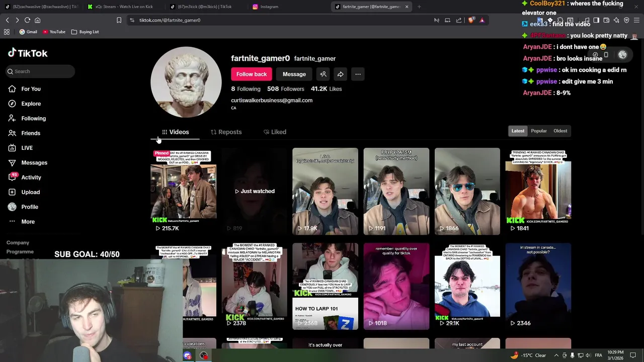Open Brave Rewards triangle icon
This screenshot has height=362, width=644.
pyautogui.click(x=482, y=20)
